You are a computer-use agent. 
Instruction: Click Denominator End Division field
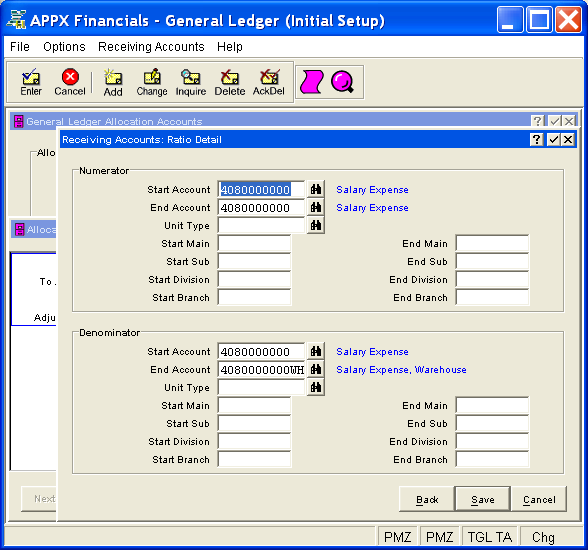[492, 441]
